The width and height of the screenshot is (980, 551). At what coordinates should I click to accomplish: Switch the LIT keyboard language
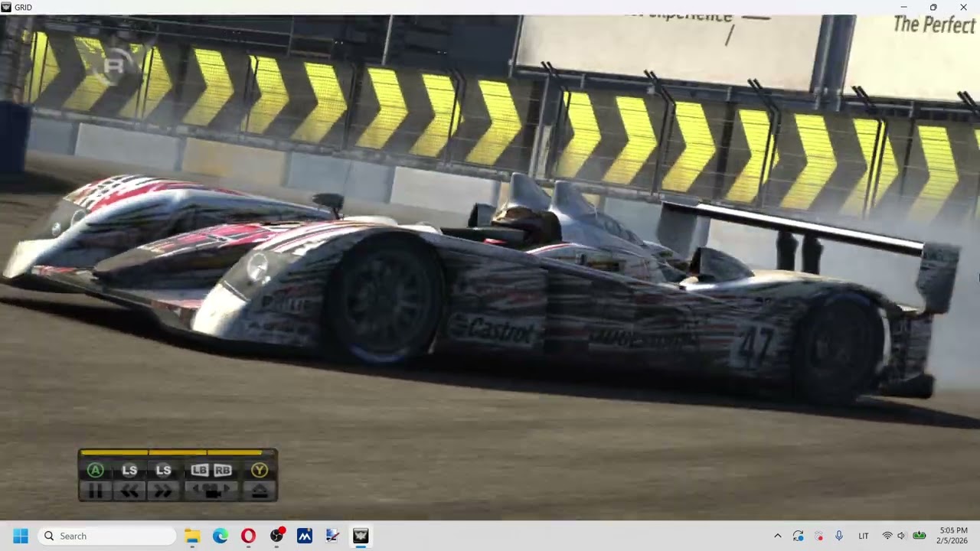pos(864,536)
